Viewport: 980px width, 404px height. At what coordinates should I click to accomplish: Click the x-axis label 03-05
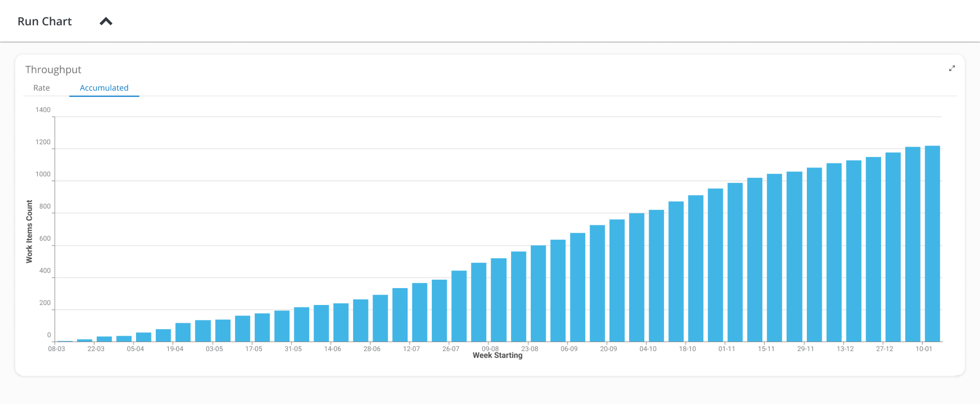214,349
